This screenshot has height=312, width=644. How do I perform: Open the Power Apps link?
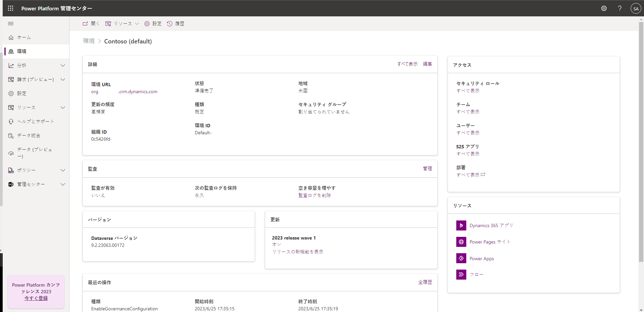point(482,259)
